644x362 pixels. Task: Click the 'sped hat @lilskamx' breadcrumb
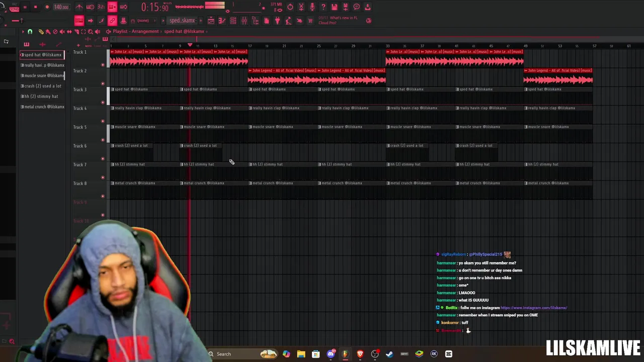[x=184, y=32]
